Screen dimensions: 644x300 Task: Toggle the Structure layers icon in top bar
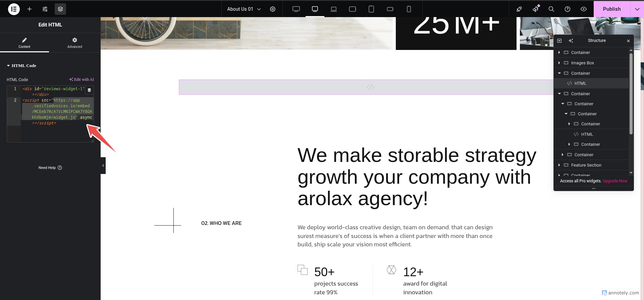pos(60,9)
